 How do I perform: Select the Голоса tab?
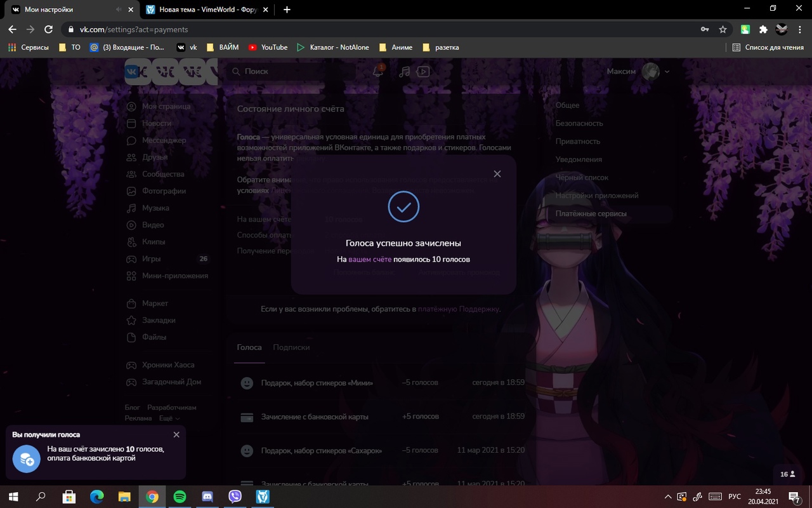point(249,347)
